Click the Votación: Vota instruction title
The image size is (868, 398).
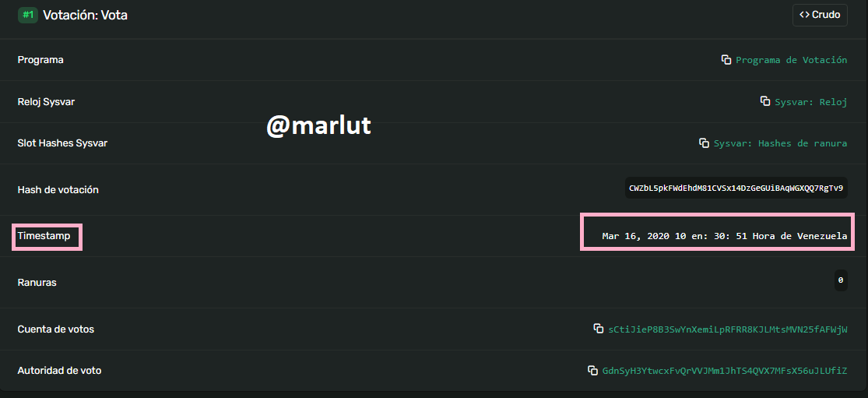[x=86, y=15]
